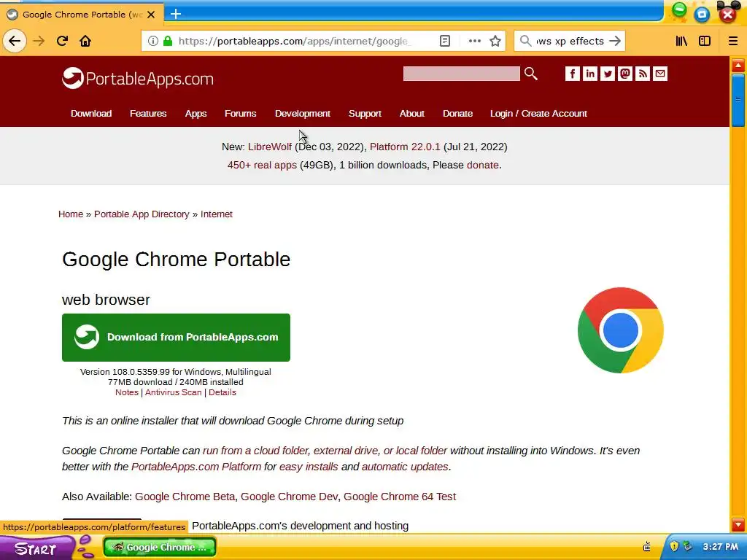Image resolution: width=747 pixels, height=560 pixels.
Task: Open PortableApps LinkedIn icon
Action: coord(589,74)
